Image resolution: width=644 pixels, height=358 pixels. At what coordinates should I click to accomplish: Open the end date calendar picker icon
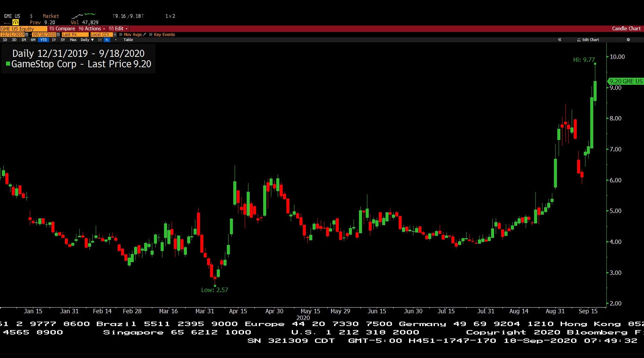point(58,34)
